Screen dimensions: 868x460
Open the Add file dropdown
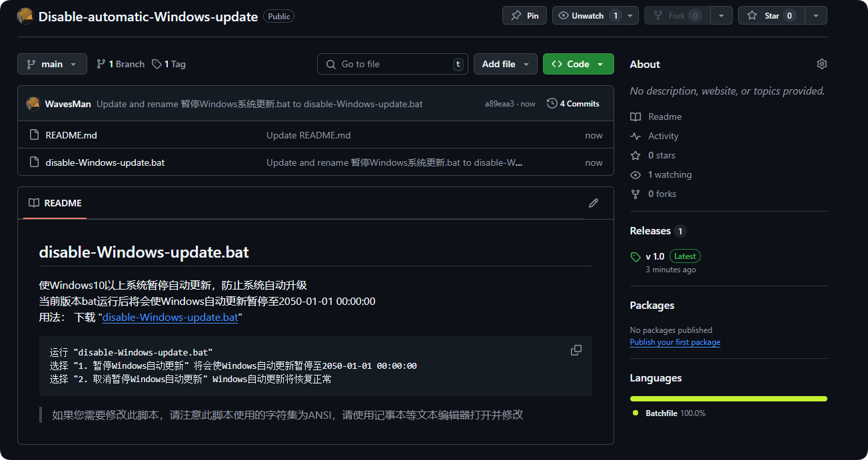[506, 64]
